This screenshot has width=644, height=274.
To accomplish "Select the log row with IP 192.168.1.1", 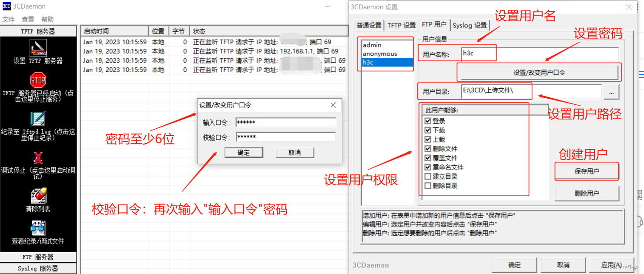I will click(x=215, y=51).
